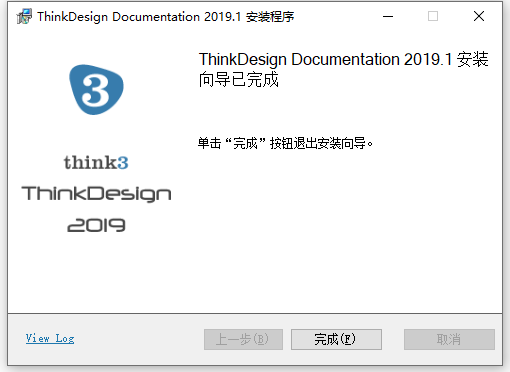Click the title bar text 'ThinkDesign Documentation 2019.1 安装程序'

tap(166, 17)
